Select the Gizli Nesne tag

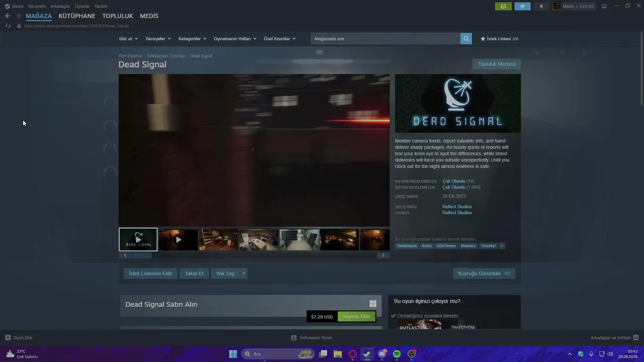pyautogui.click(x=446, y=246)
